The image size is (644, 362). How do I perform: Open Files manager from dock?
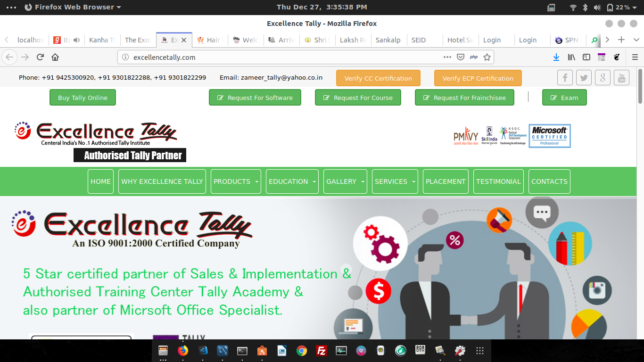coord(163,351)
